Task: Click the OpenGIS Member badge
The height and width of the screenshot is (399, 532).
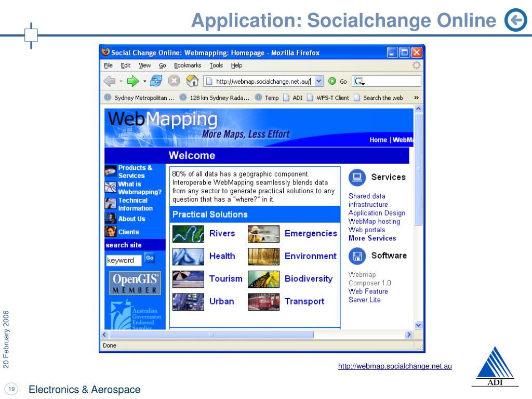Action: [x=135, y=283]
